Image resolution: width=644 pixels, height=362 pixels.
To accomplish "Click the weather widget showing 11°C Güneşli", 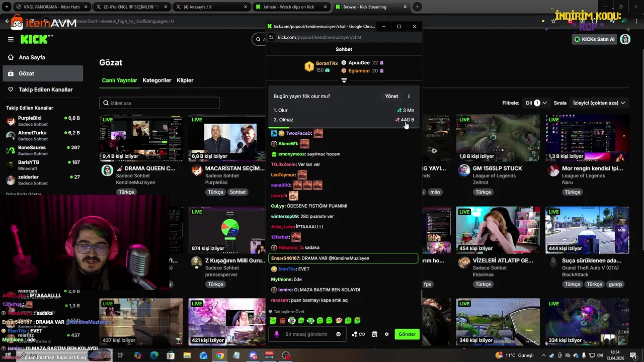I will tap(515, 355).
